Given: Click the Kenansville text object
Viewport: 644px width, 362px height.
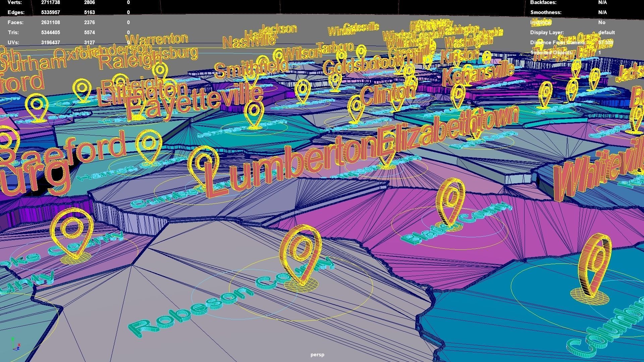Looking at the screenshot, I should tap(478, 74).
